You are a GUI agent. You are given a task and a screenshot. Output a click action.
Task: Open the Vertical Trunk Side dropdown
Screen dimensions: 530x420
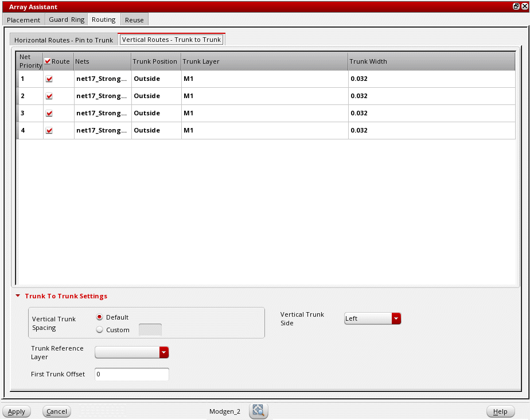click(395, 318)
